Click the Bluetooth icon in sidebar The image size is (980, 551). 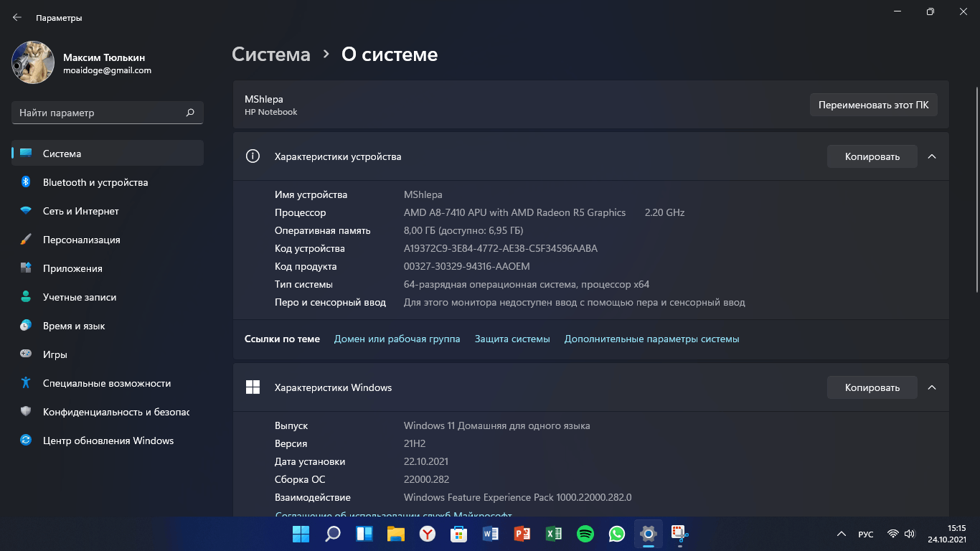[x=26, y=182]
